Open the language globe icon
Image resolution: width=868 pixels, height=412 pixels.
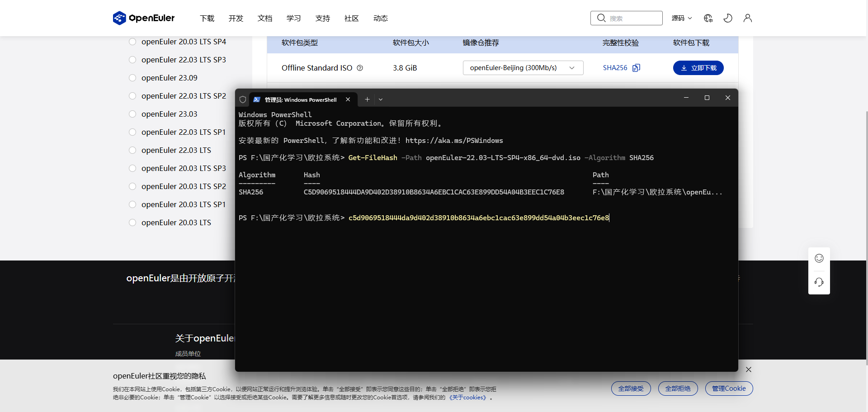pyautogui.click(x=708, y=18)
